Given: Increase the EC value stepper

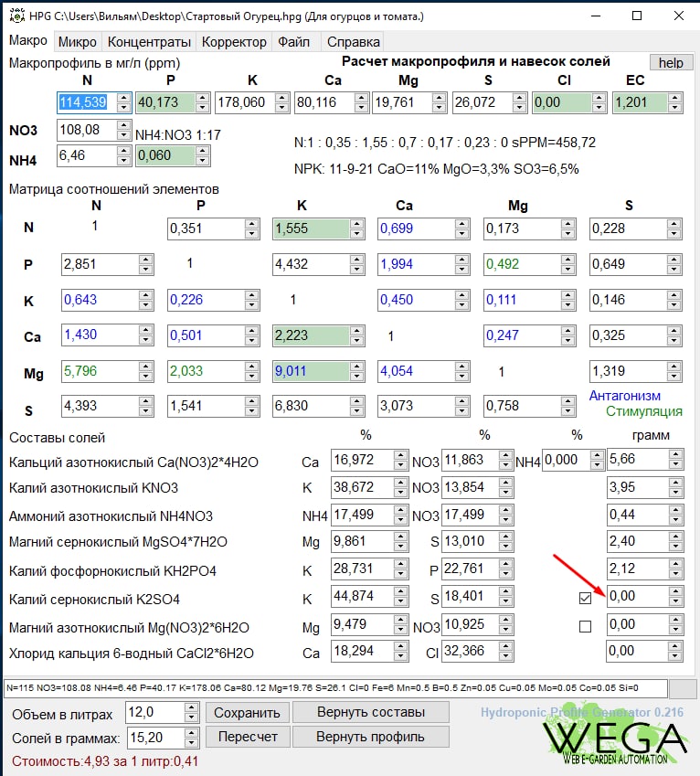Looking at the screenshot, I should click(675, 98).
